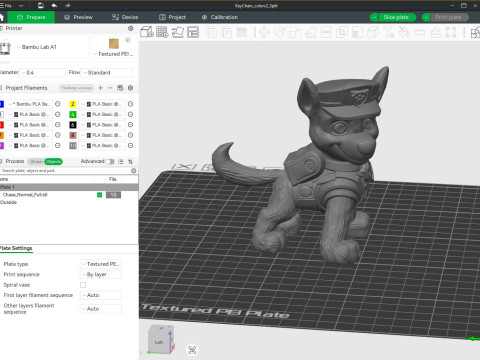Image resolution: width=480 pixels, height=360 pixels.
Task: Select the Plate Settings tab header
Action: point(16,248)
